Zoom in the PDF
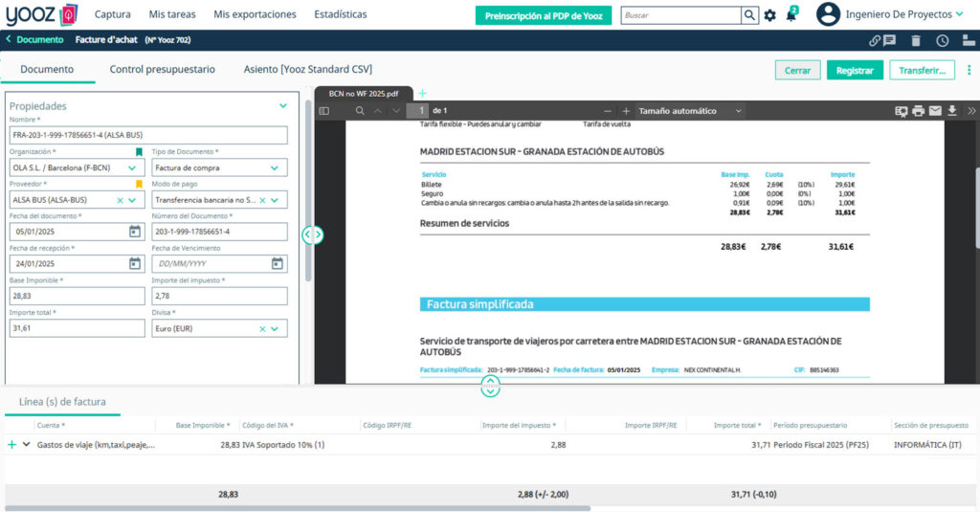This screenshot has height=512, width=980. (626, 111)
